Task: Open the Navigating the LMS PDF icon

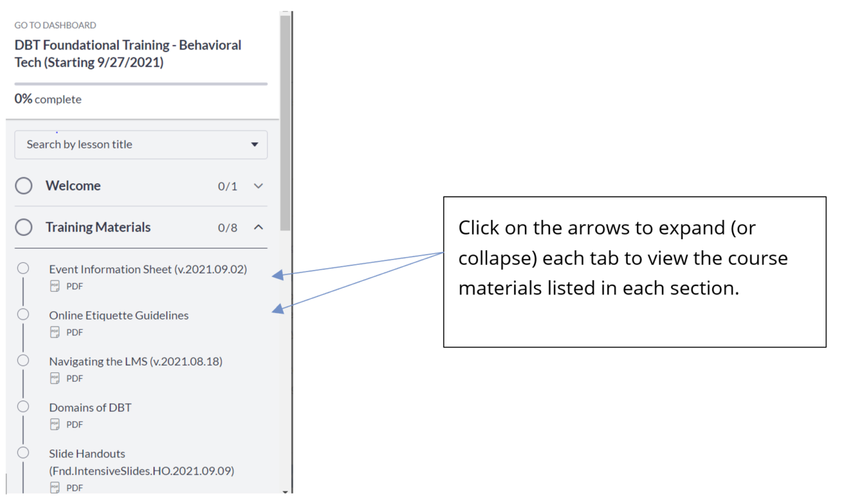Action: coord(56,378)
